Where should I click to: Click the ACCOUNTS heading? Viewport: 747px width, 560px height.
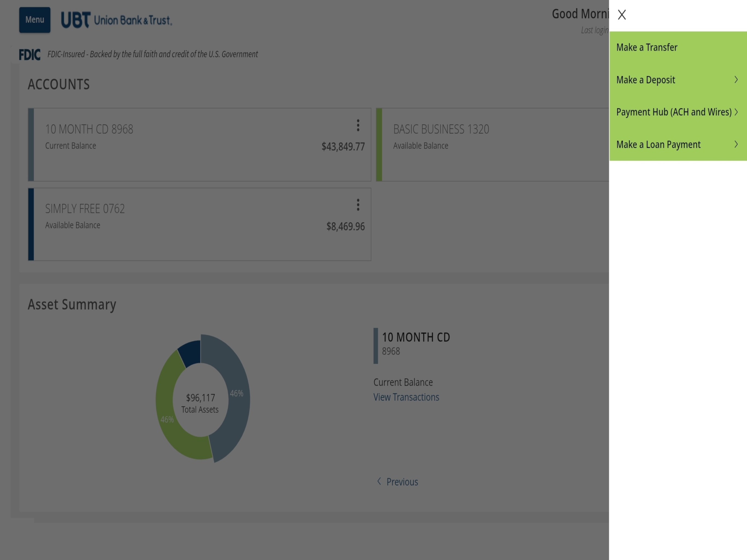[x=59, y=84]
